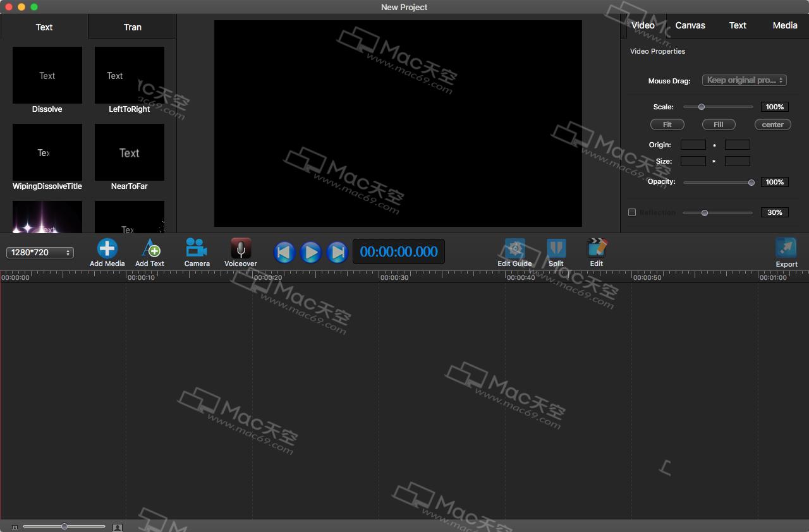Screen dimensions: 809x532
Task: Open the Canvas properties tab
Action: (690, 25)
